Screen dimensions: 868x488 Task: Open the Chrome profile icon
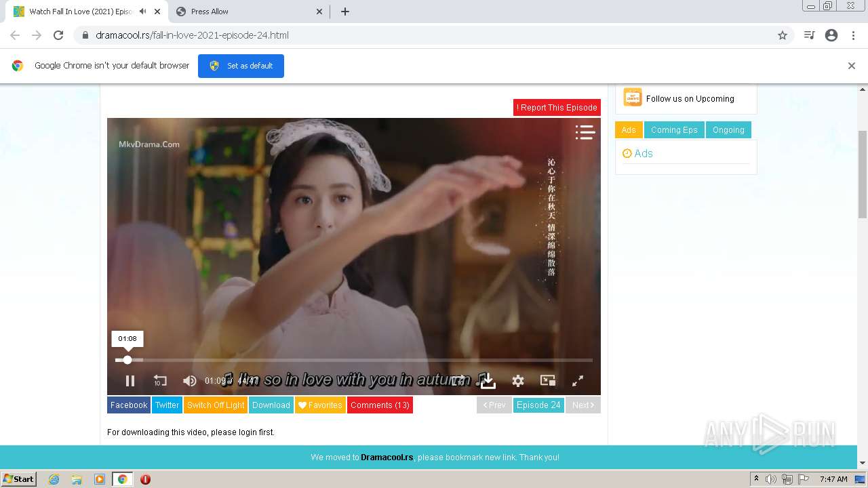click(831, 35)
